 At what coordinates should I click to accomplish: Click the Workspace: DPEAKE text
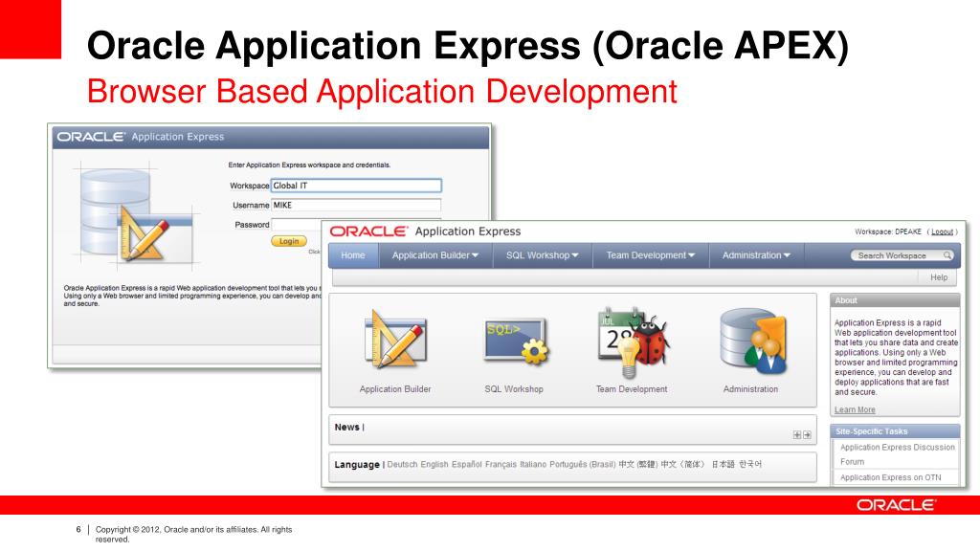(888, 231)
